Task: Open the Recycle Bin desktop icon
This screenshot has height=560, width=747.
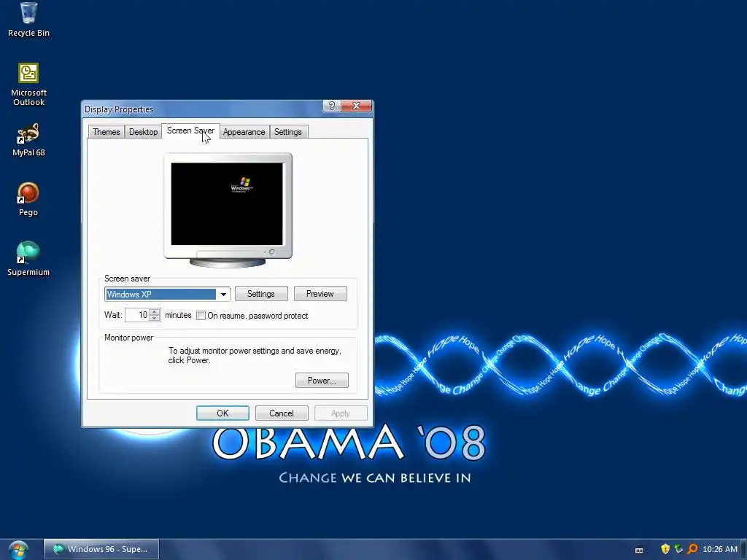Action: (x=28, y=20)
